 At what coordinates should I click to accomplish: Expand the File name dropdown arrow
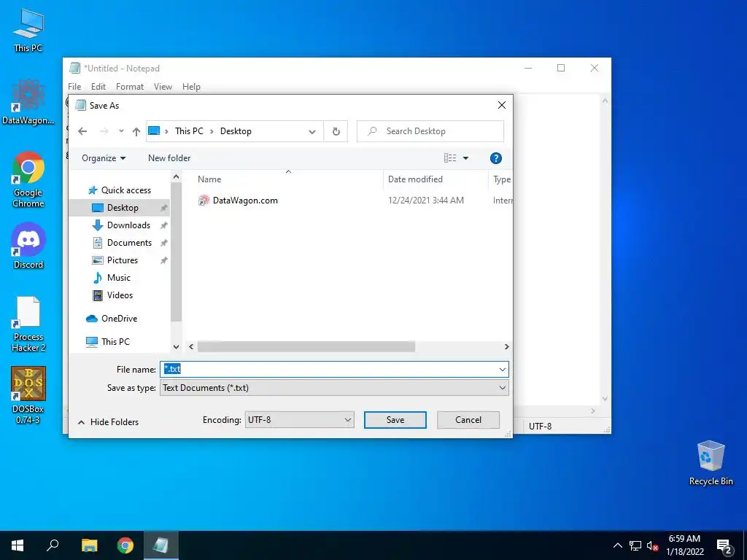point(503,369)
